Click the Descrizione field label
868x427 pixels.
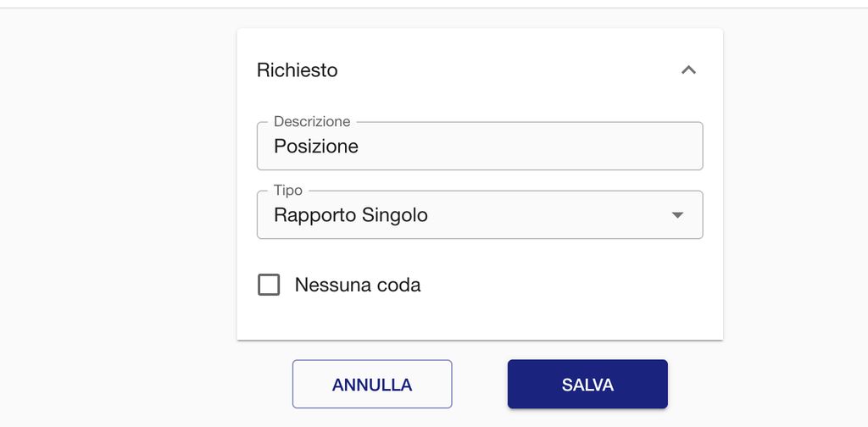coord(312,122)
